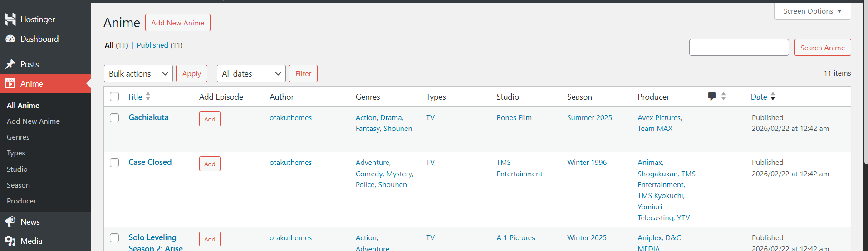The width and height of the screenshot is (868, 251).
Task: Click the Search Anime button
Action: tap(823, 48)
